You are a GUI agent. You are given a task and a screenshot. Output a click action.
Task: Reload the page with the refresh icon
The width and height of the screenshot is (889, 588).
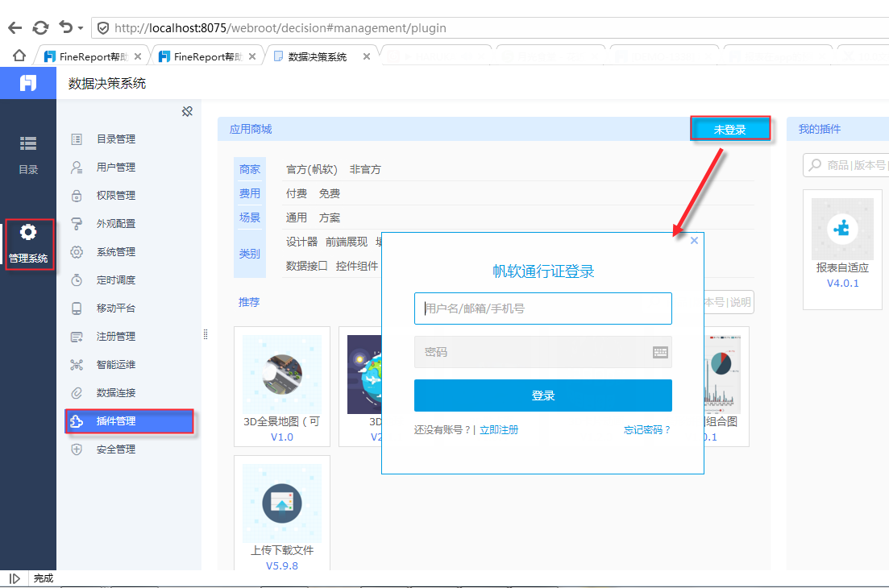tap(40, 27)
